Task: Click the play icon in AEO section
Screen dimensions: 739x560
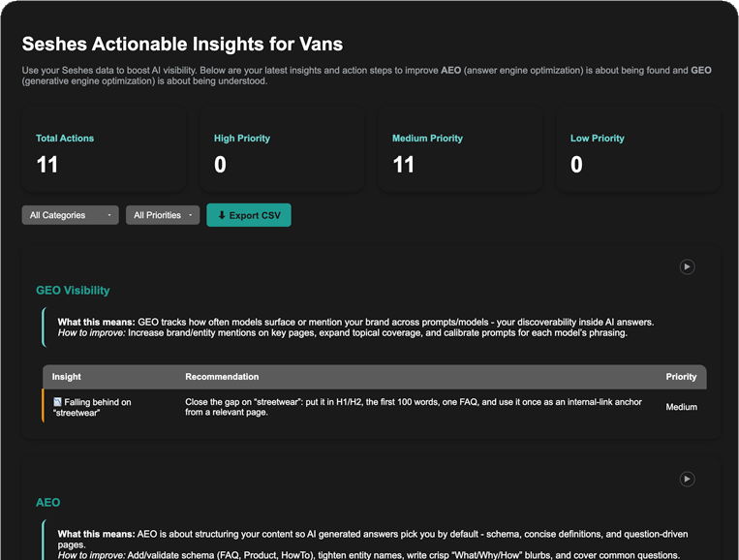Action: pyautogui.click(x=687, y=479)
